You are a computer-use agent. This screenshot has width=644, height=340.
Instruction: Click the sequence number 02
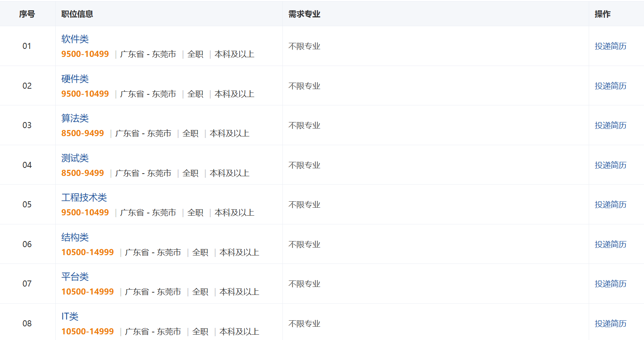pyautogui.click(x=27, y=86)
